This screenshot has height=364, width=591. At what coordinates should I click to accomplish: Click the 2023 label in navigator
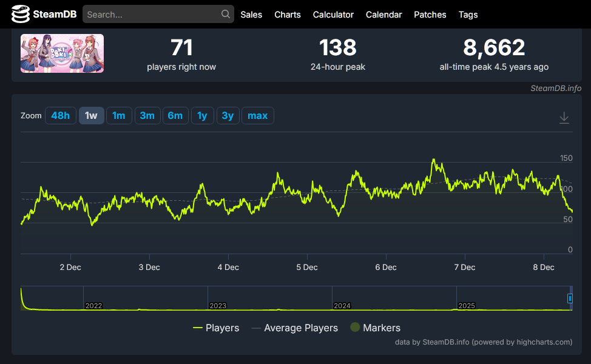click(218, 306)
